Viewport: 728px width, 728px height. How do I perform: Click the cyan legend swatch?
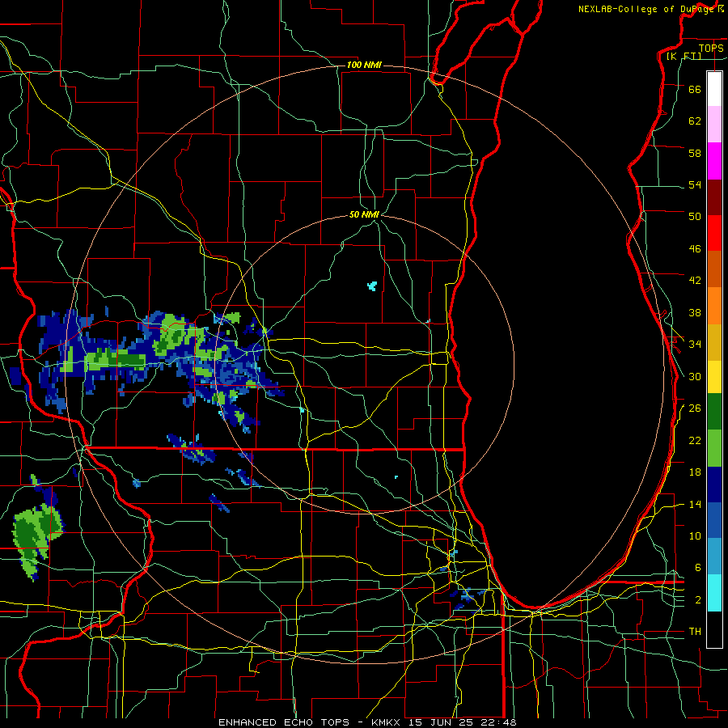[x=714, y=593]
